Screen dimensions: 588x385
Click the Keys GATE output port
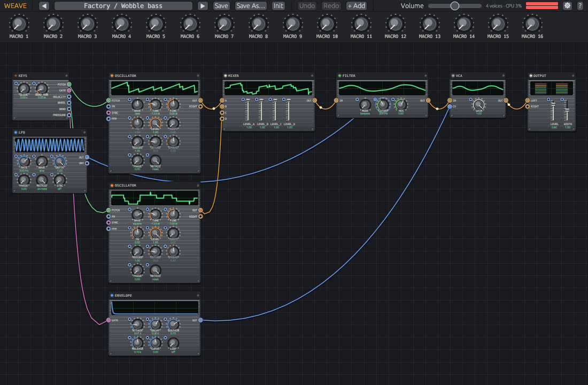[x=69, y=90]
